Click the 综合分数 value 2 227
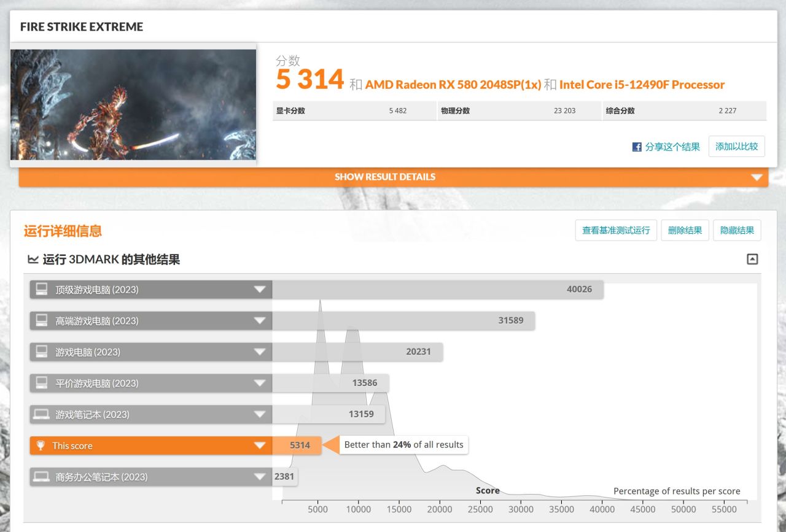This screenshot has width=786, height=532. (727, 111)
